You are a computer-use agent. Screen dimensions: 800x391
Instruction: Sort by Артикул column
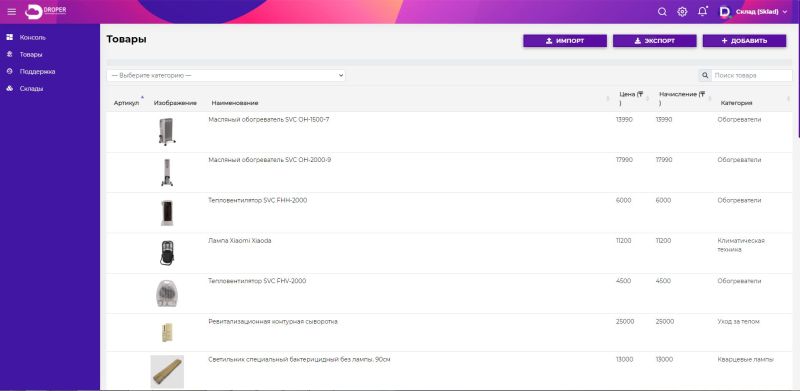click(126, 103)
